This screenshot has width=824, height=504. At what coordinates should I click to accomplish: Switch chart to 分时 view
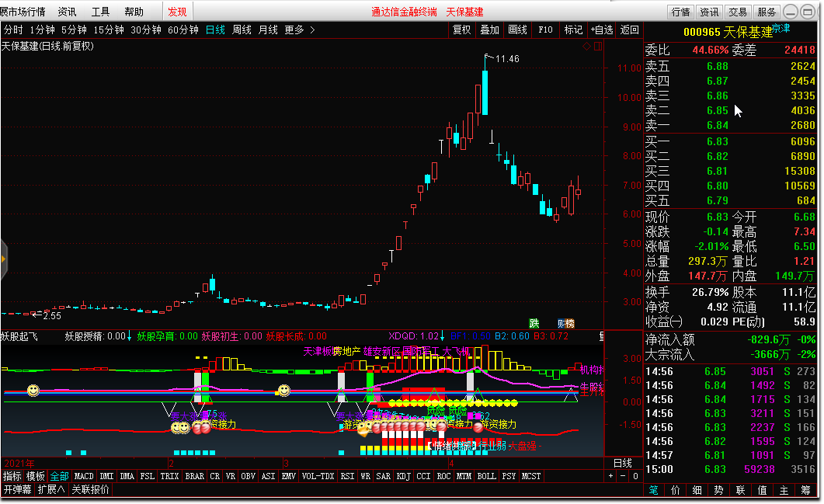[13, 30]
